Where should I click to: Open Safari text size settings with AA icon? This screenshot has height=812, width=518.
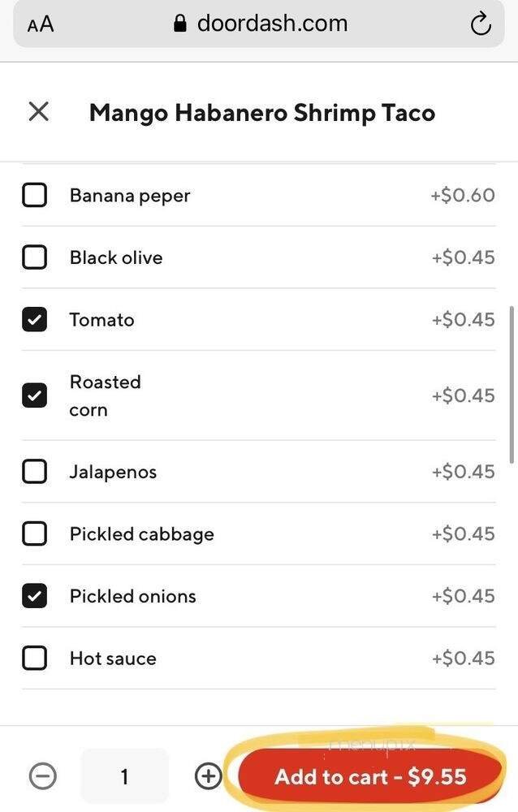pyautogui.click(x=37, y=24)
